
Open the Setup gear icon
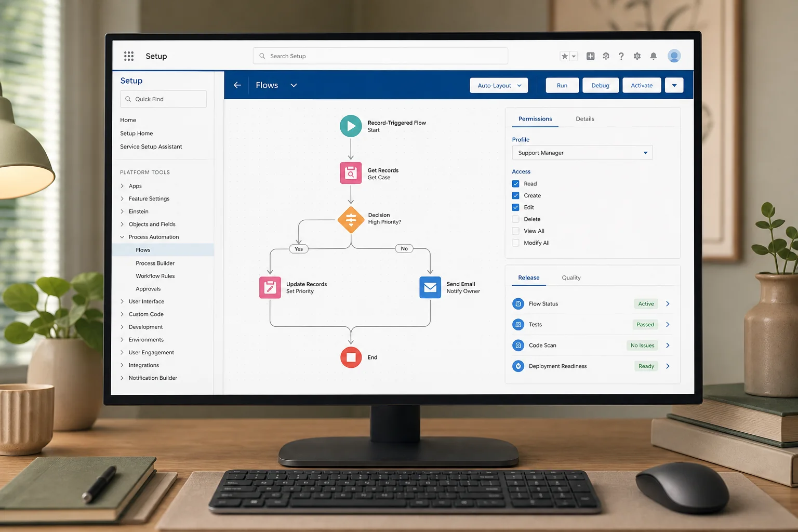pos(637,56)
